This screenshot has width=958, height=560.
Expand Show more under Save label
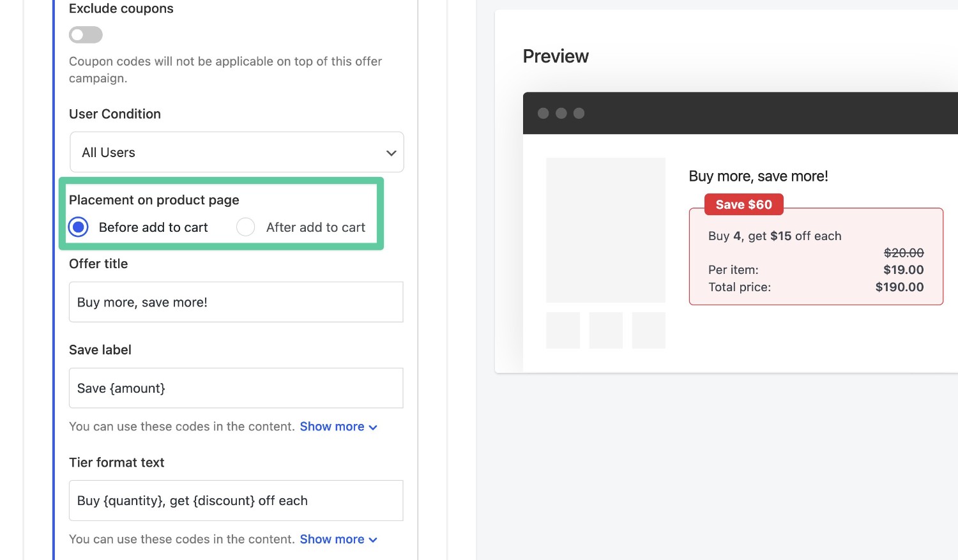338,427
